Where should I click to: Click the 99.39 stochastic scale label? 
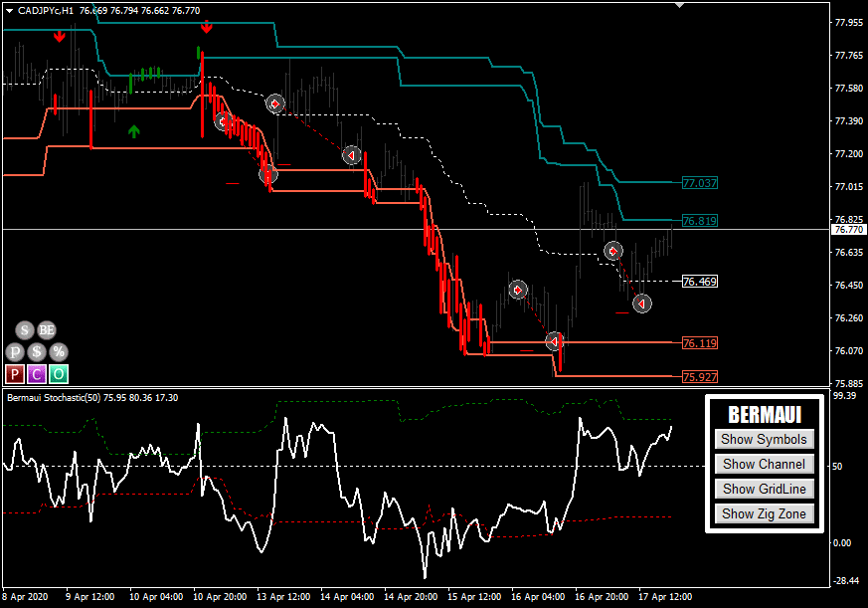point(844,396)
